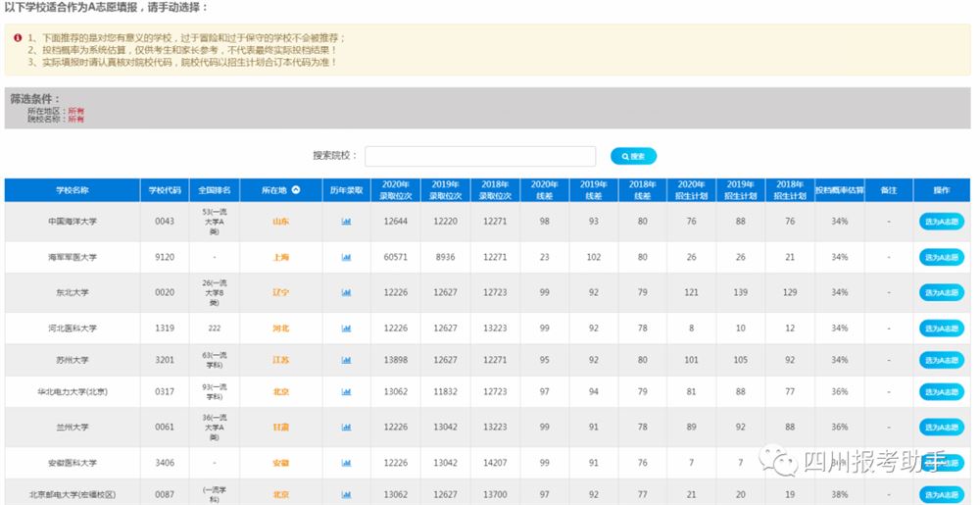The width and height of the screenshot is (980, 505).
Task: Open admission history chart for 北京邮电大学(宏福校区)
Action: (346, 495)
